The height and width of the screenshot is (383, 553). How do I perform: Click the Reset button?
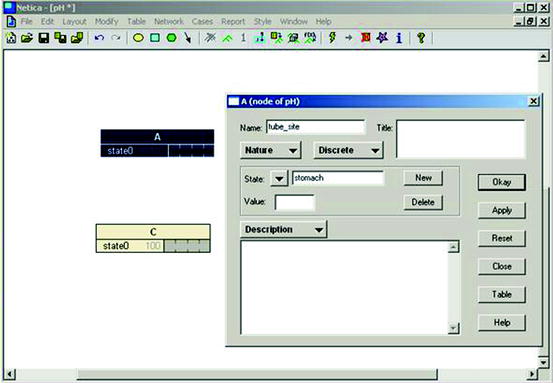pos(502,238)
